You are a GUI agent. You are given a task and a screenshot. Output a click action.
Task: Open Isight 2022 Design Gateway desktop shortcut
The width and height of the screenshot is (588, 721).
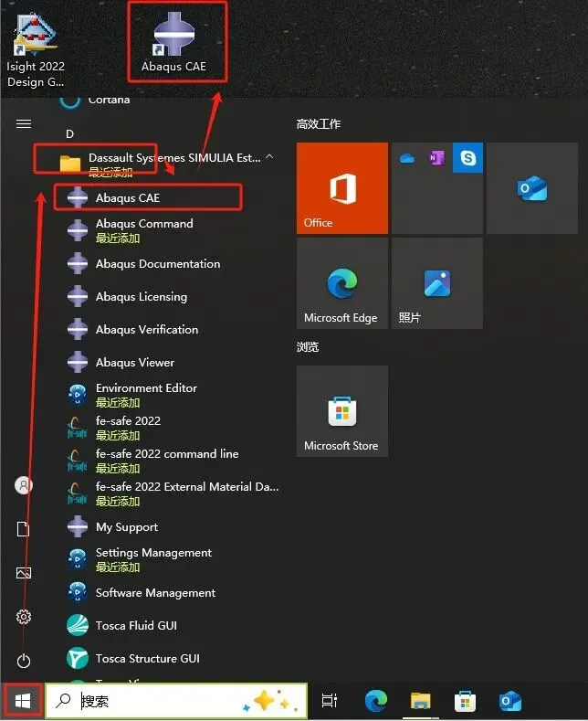[x=36, y=50]
